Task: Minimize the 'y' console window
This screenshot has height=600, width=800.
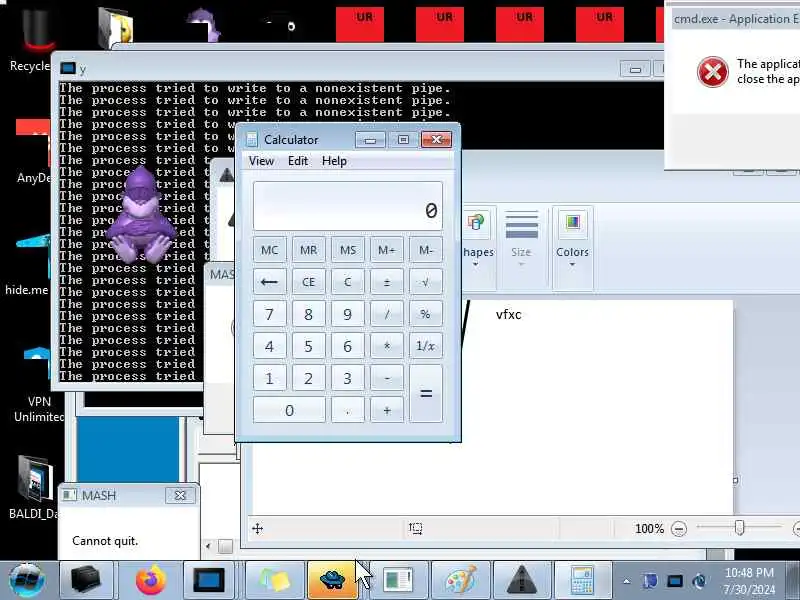Action: click(635, 69)
